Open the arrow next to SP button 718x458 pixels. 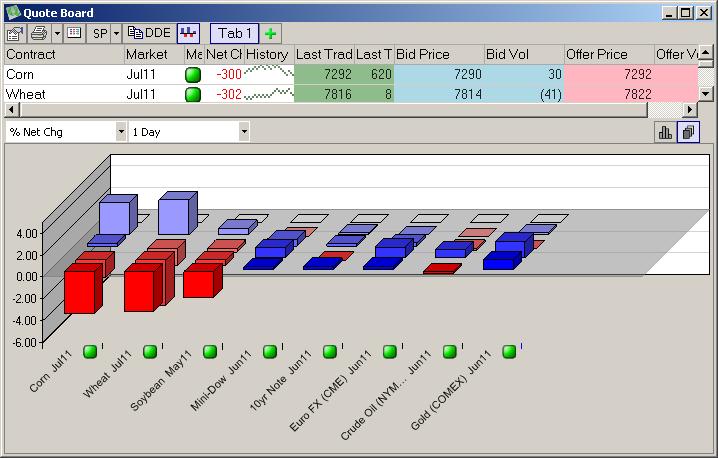(116, 33)
